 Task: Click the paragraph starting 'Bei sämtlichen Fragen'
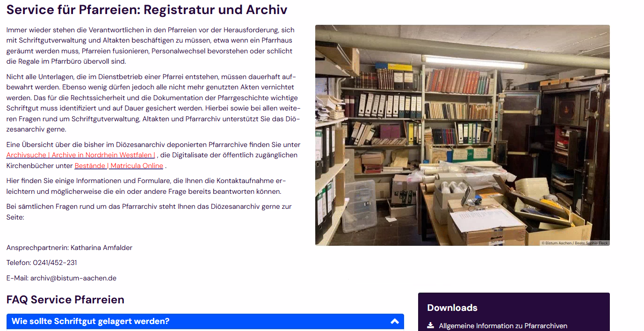(x=149, y=212)
